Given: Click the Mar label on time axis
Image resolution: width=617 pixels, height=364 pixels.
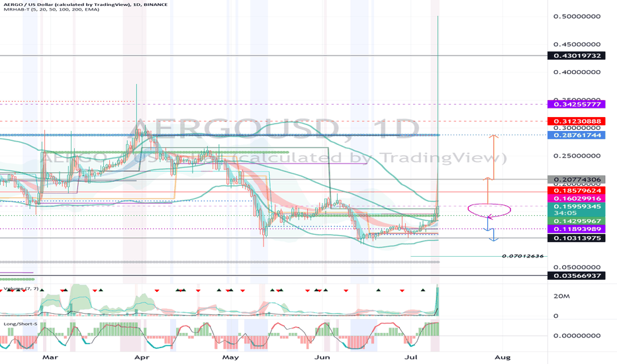Looking at the screenshot, I should point(50,357).
